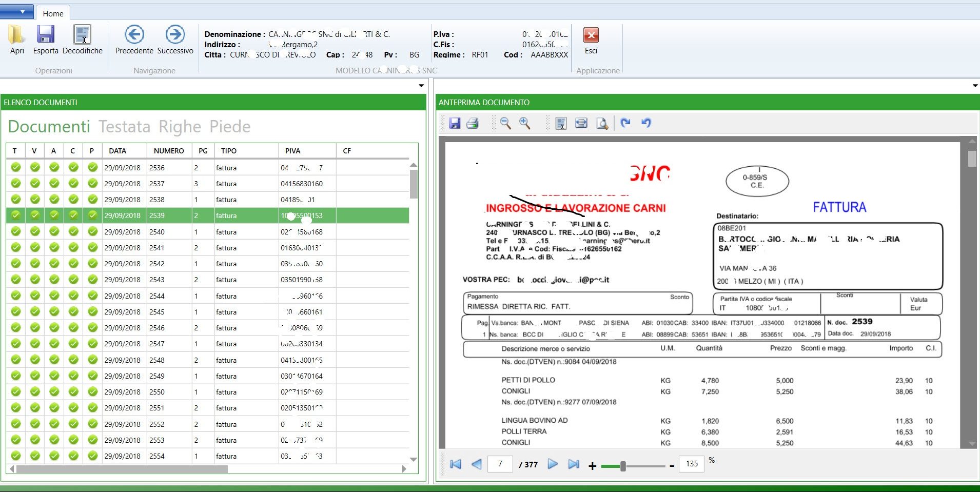Viewport: 980px width, 492px height.
Task: Print the document from the preview toolbar
Action: point(473,123)
